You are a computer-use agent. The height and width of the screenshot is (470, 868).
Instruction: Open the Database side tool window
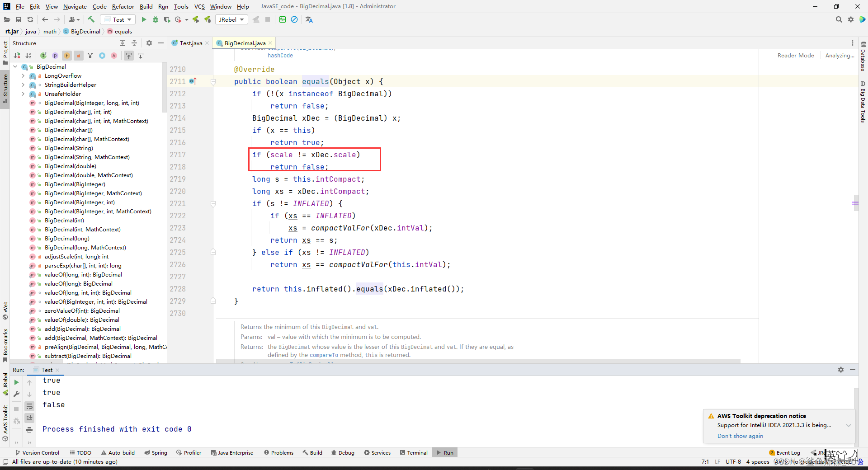863,57
